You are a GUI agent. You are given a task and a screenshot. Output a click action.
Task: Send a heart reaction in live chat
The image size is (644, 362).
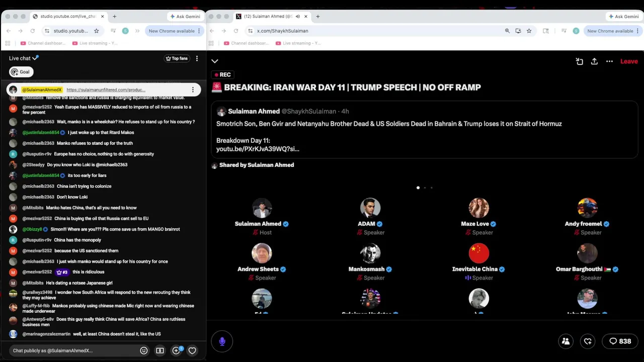coord(192,350)
